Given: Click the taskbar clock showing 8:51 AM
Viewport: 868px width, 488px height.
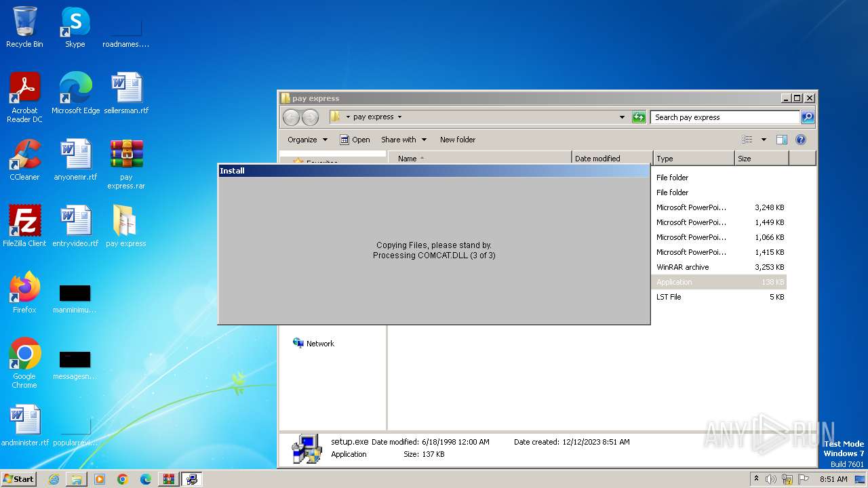Looking at the screenshot, I should point(833,479).
